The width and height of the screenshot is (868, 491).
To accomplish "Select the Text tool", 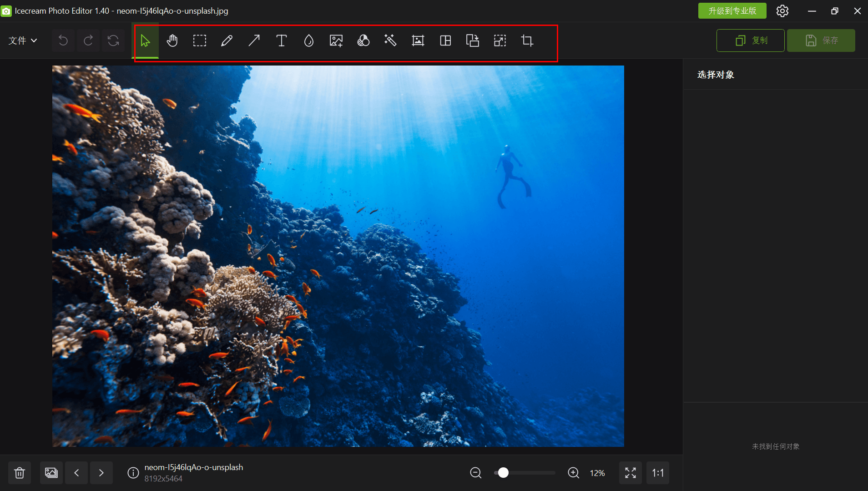I will tap(281, 41).
